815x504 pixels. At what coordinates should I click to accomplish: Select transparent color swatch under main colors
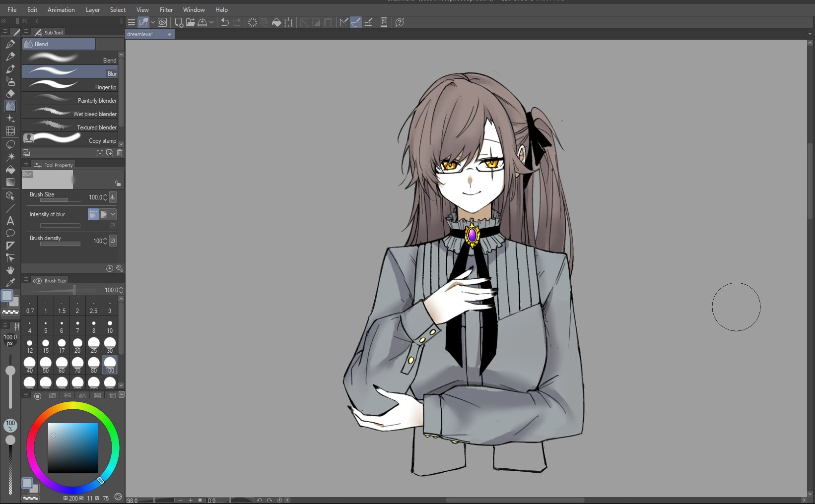click(x=10, y=313)
